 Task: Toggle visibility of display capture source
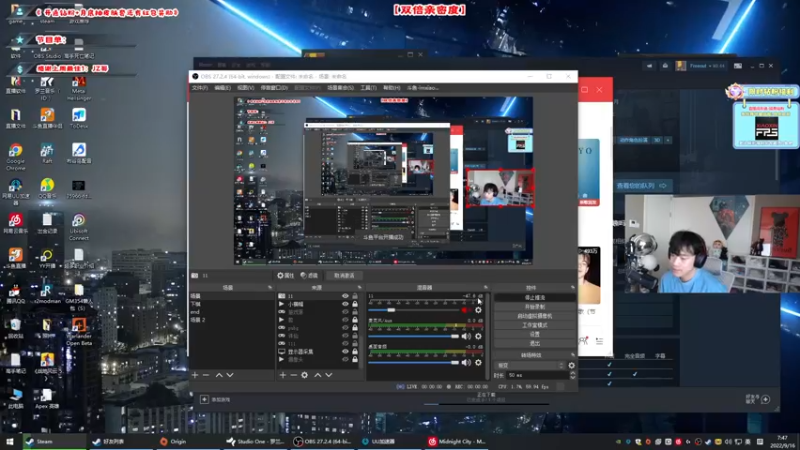pyautogui.click(x=345, y=352)
